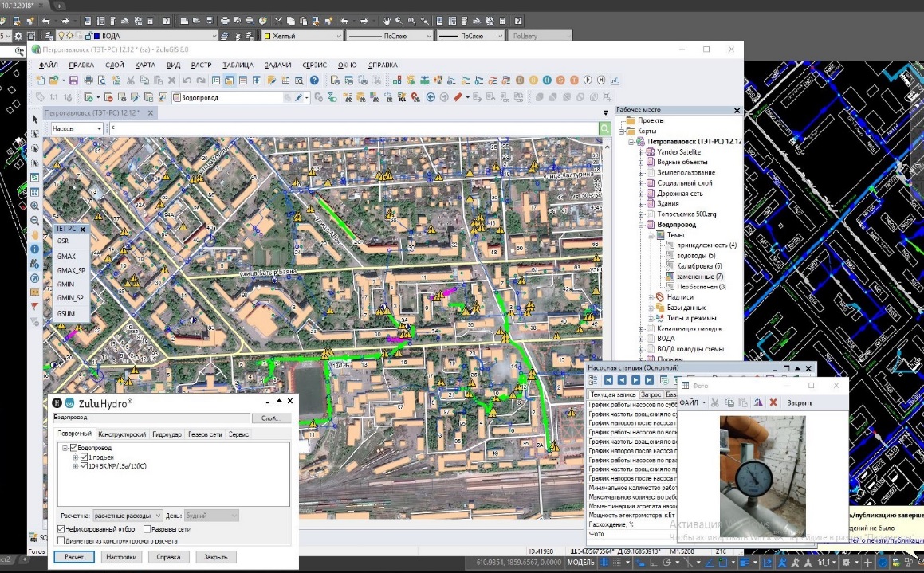This screenshot has height=573, width=924.
Task: Toggle the Нефиксированный отбор checkbox
Action: pos(62,529)
